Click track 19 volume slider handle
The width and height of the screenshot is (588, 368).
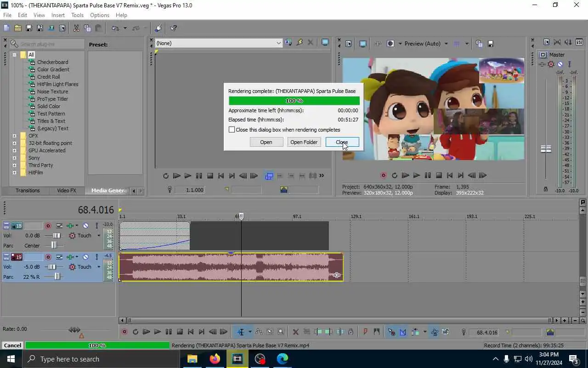52,267
